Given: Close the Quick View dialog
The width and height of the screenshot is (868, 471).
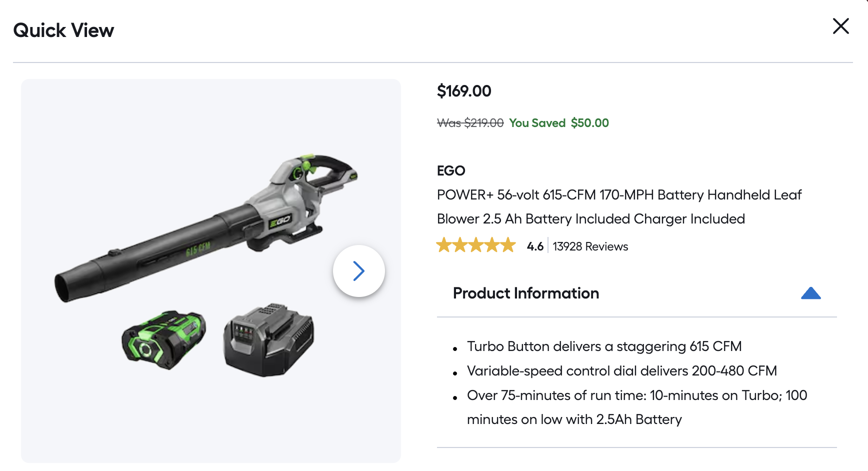Looking at the screenshot, I should 840,26.
